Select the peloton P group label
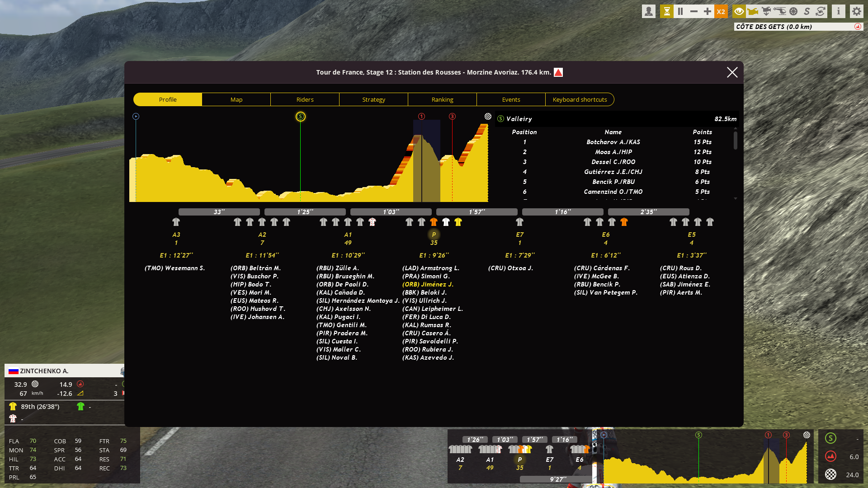 (434, 235)
